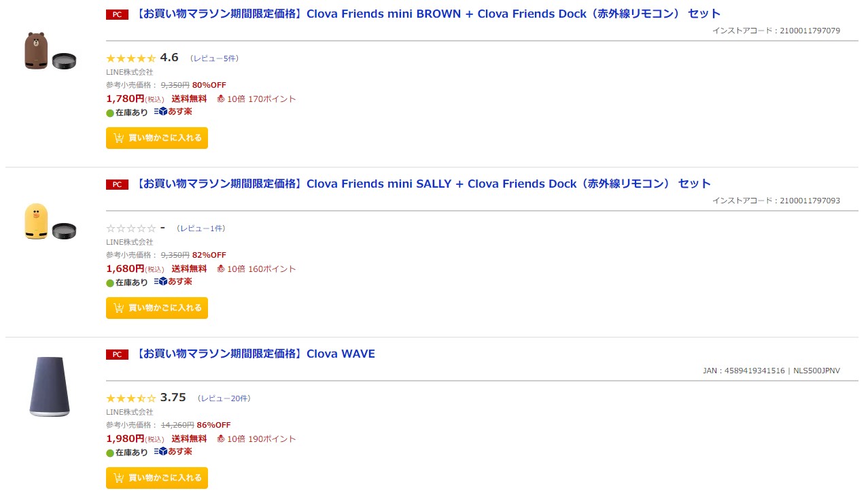Click the Clova WAVE speaker image
Viewport: 868px width, 495px height.
click(x=50, y=387)
